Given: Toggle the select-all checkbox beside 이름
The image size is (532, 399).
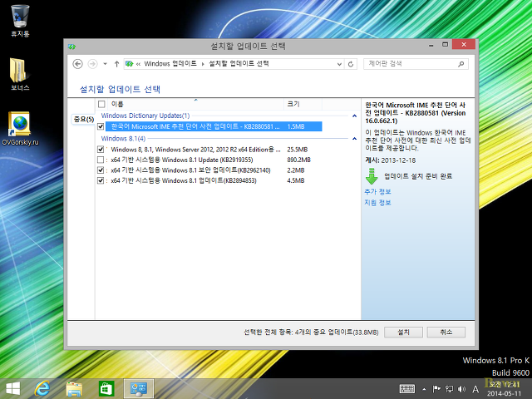Looking at the screenshot, I should coord(101,104).
